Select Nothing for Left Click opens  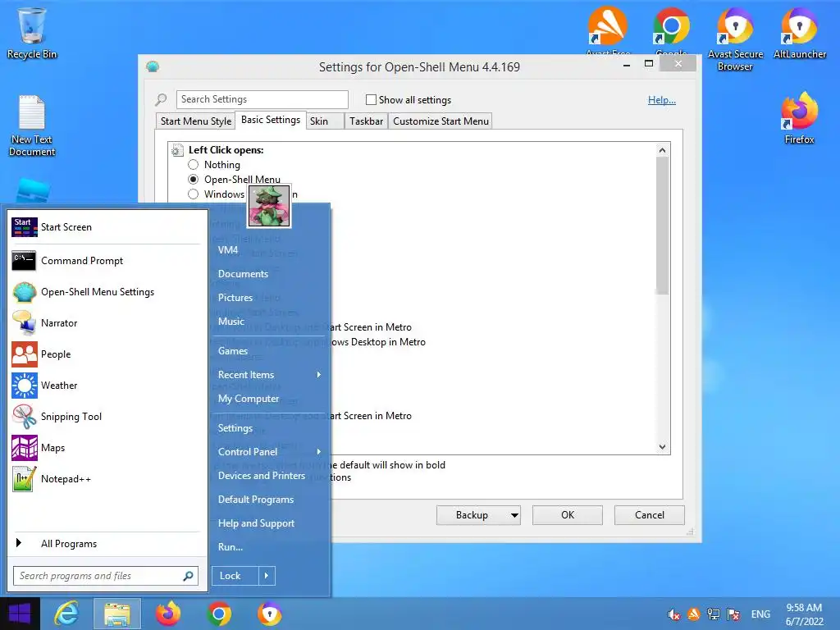click(194, 165)
